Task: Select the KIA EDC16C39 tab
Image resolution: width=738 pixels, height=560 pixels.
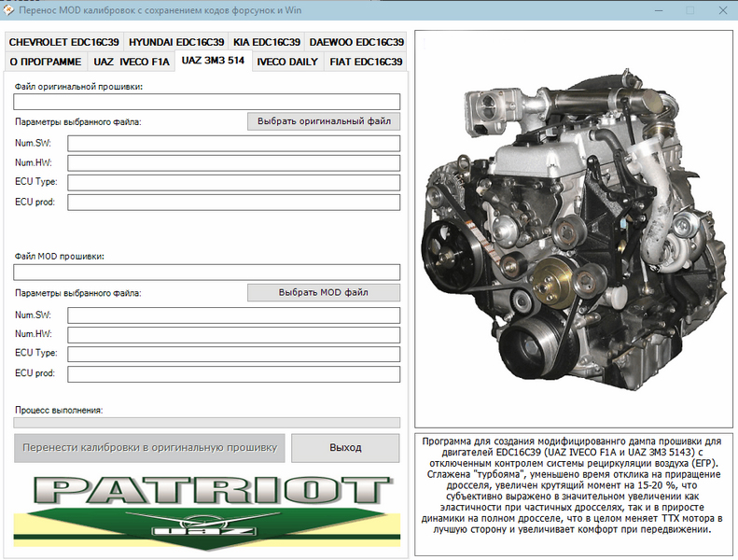Action: 267,42
